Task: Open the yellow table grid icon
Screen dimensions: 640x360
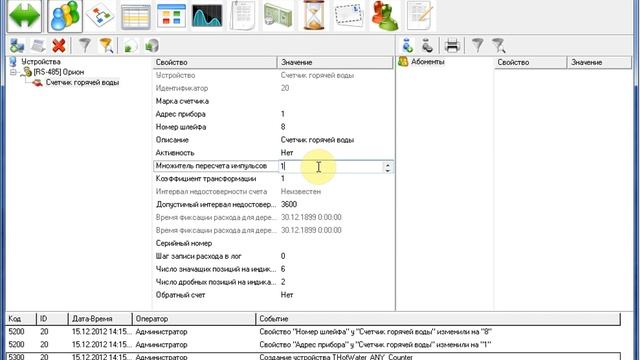Action: (136, 16)
